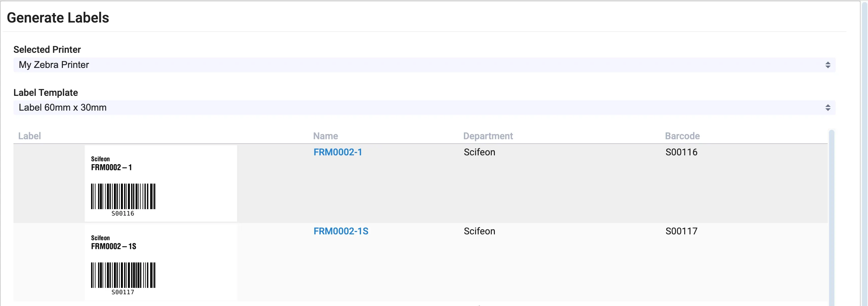This screenshot has width=868, height=306.
Task: Open the FRM0002-1 link
Action: pyautogui.click(x=338, y=152)
